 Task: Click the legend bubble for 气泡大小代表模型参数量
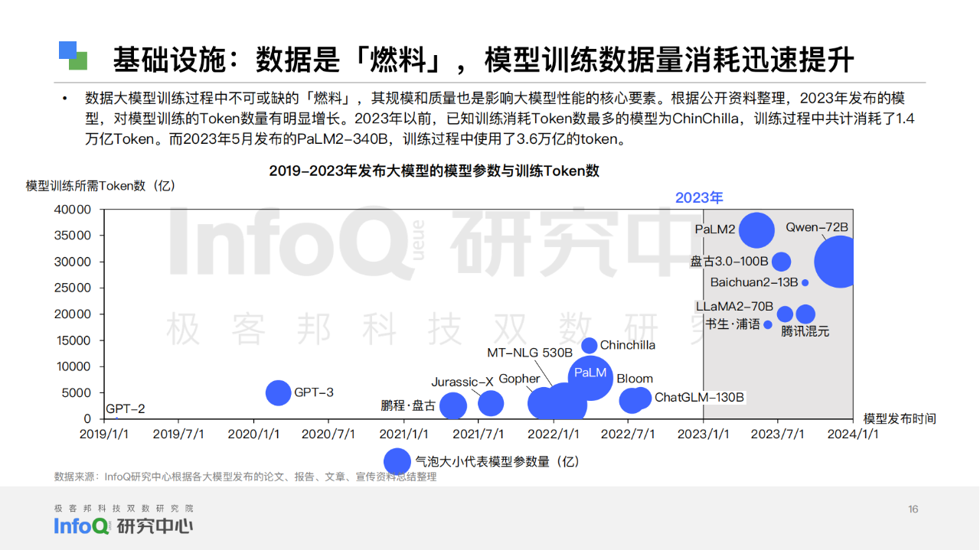397,461
